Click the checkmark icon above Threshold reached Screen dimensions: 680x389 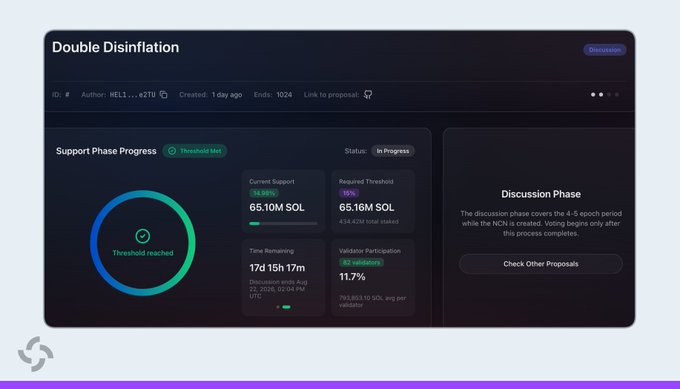[143, 236]
